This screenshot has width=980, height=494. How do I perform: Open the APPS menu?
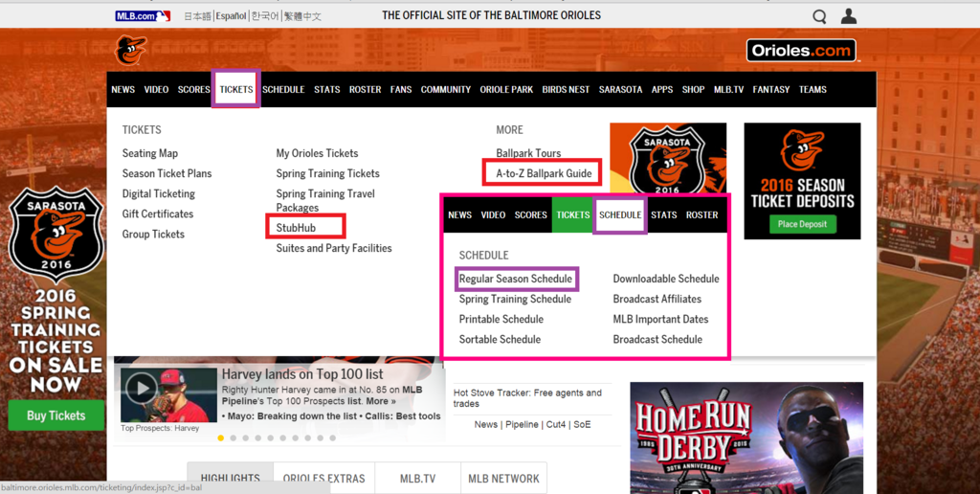[662, 89]
